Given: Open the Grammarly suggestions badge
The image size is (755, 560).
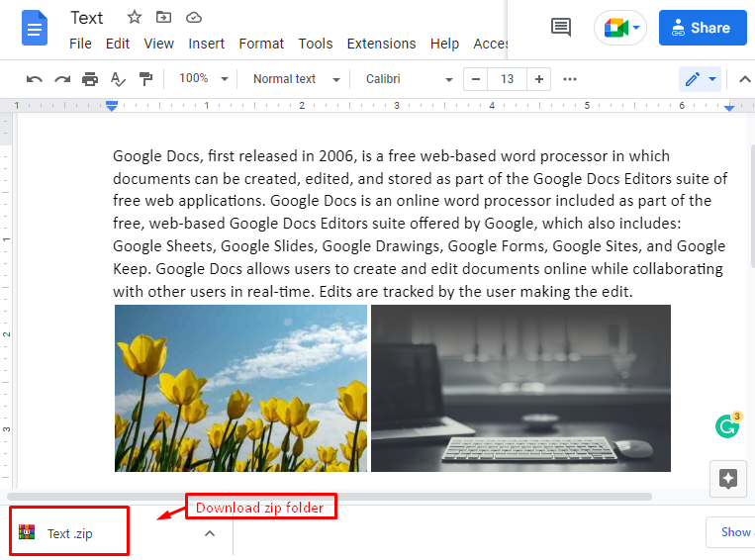Looking at the screenshot, I should (x=727, y=425).
